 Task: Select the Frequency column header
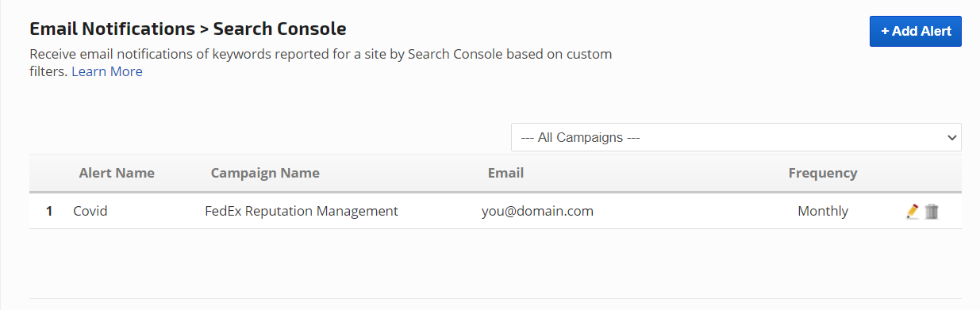(823, 173)
